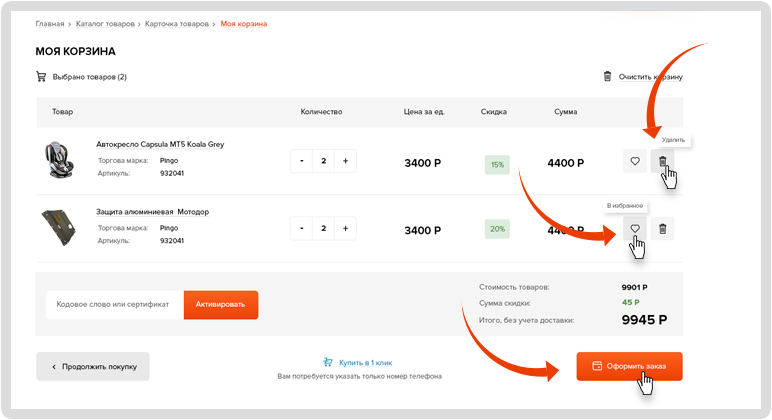Focus the promo code or certificate field
Image resolution: width=772 pixels, height=420 pixels.
(114, 304)
